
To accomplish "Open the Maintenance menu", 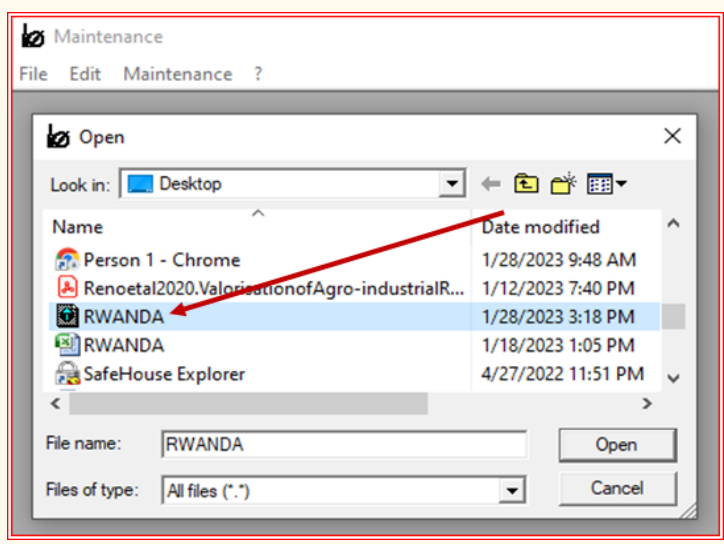I will (x=178, y=74).
